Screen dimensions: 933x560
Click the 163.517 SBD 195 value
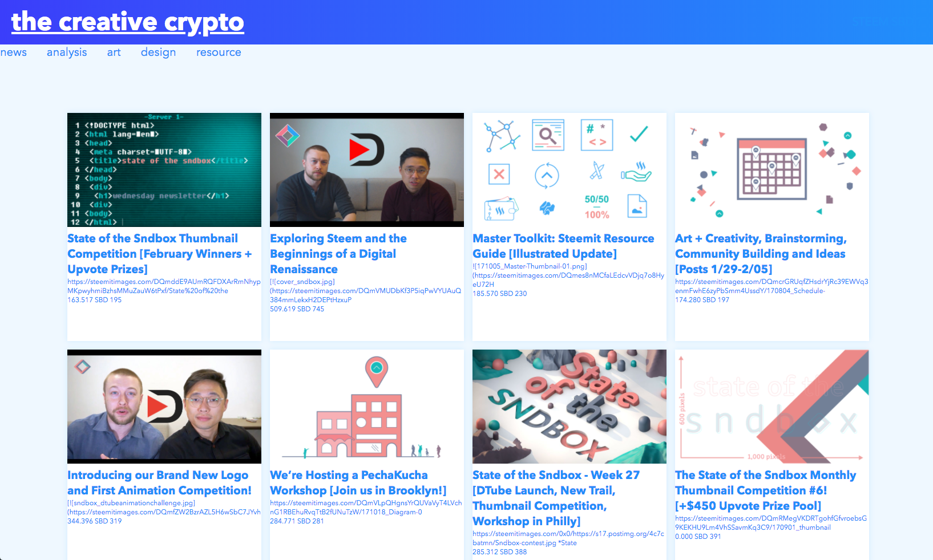coord(95,300)
